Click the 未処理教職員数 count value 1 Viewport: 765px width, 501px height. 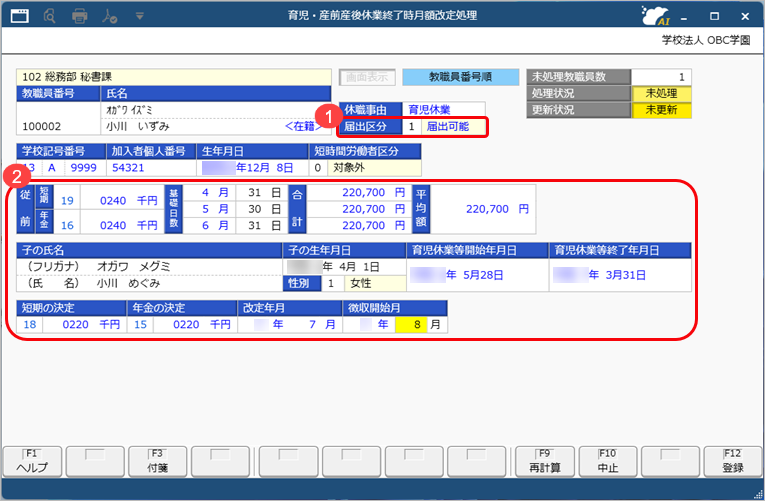pos(661,77)
